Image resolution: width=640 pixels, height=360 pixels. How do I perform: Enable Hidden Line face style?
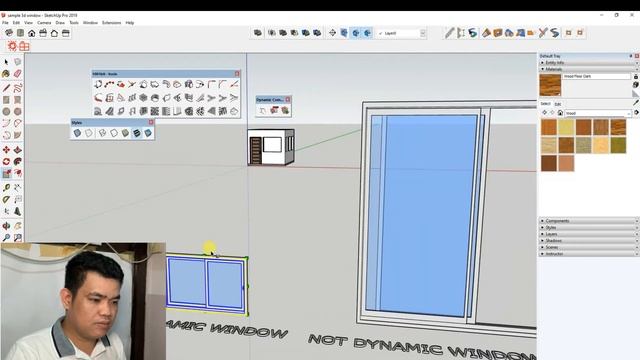114,133
